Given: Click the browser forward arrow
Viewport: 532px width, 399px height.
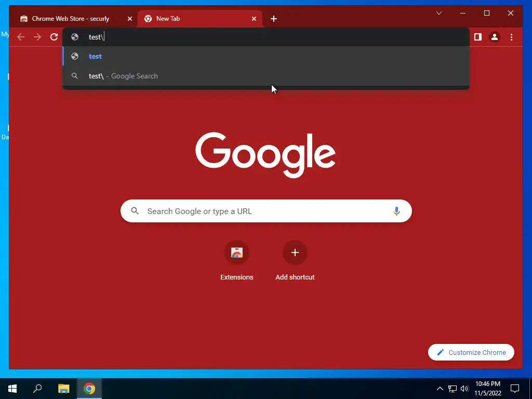Looking at the screenshot, I should click(37, 37).
